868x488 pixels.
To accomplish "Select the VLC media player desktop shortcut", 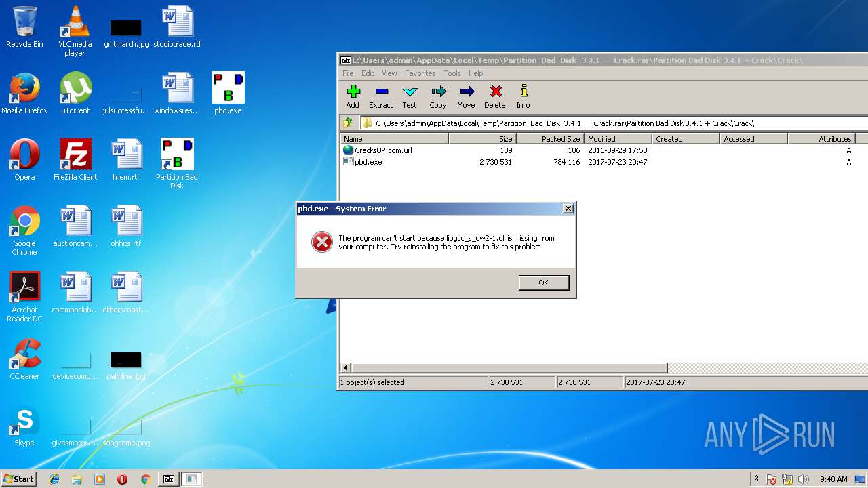I will [75, 31].
